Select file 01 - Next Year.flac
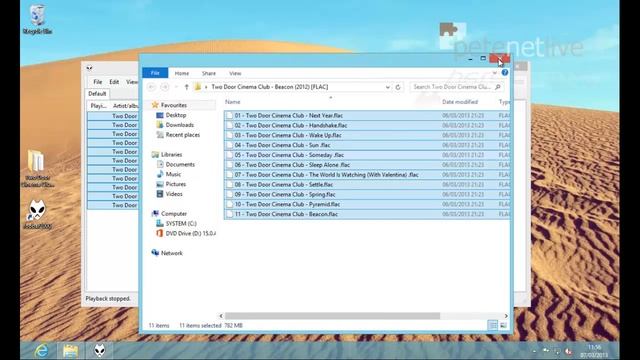 pyautogui.click(x=367, y=116)
